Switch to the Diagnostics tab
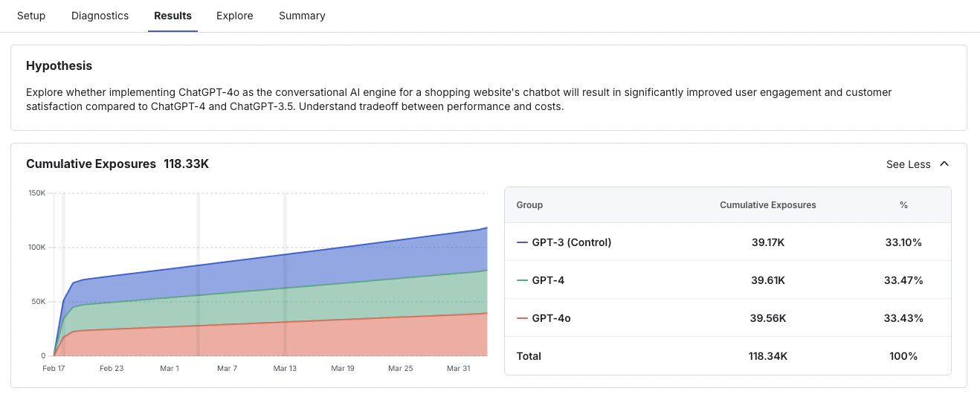980x394 pixels. tap(100, 16)
